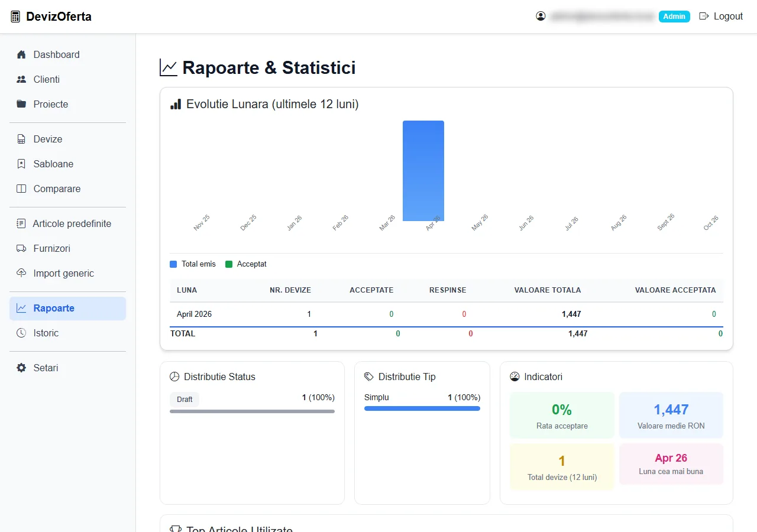The image size is (757, 532).
Task: Open the Istoric page
Action: 67,333
